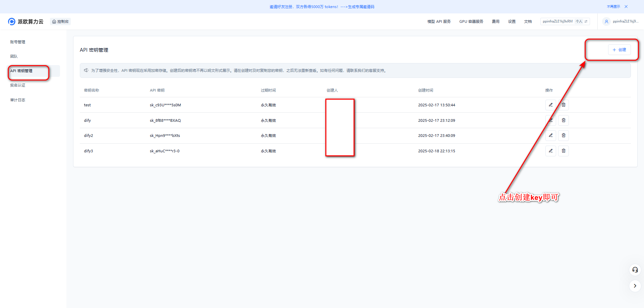Open the 控制台 home button
The height and width of the screenshot is (308, 644).
[x=60, y=21]
